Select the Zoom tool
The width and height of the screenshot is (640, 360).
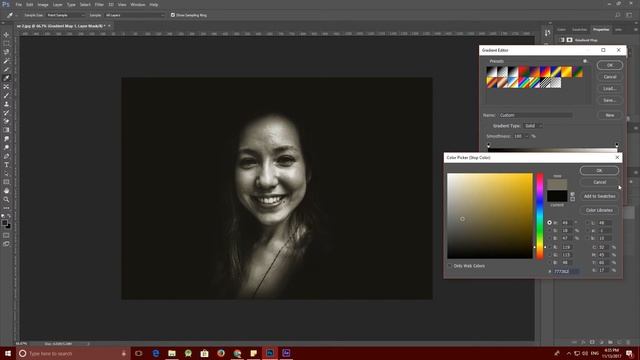(x=6, y=199)
